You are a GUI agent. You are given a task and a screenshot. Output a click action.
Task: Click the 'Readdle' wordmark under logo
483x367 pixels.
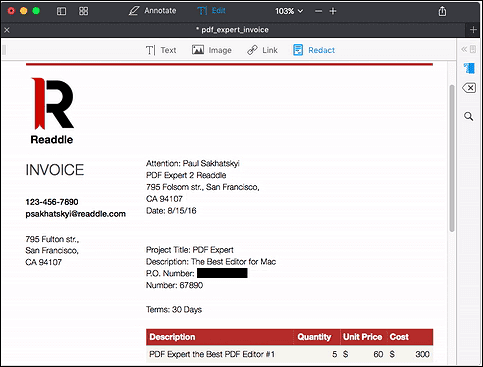point(52,140)
